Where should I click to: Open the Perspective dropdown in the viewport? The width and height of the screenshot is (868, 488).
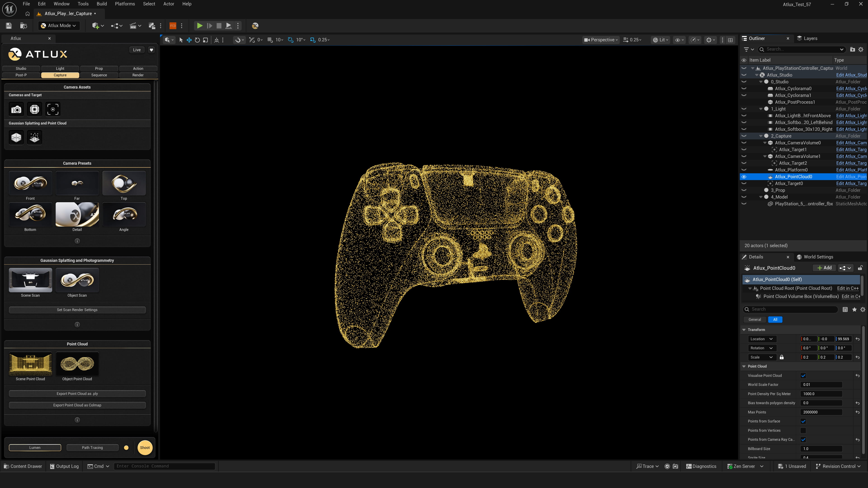click(x=601, y=40)
